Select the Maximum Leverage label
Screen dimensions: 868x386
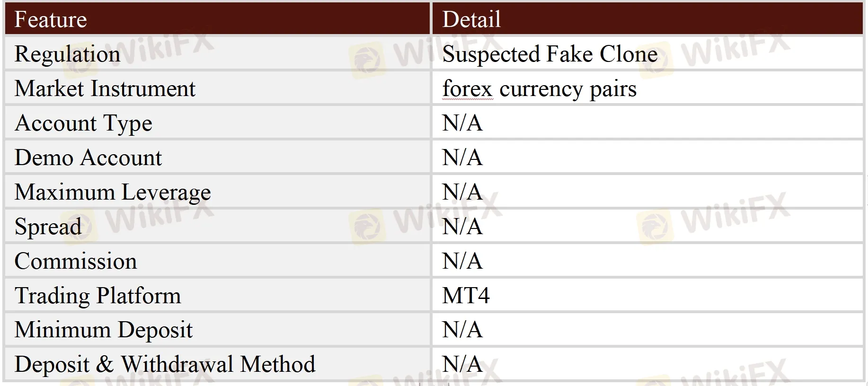(113, 193)
